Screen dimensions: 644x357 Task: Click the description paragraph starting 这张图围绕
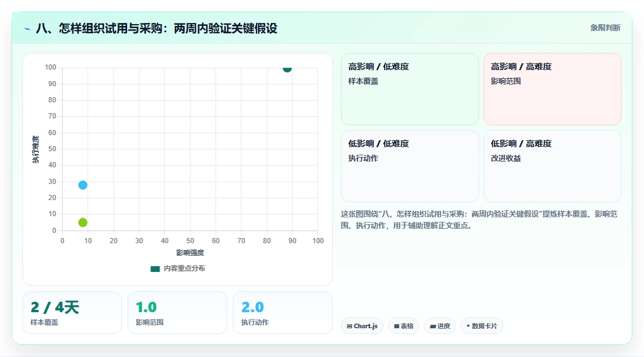tap(479, 220)
